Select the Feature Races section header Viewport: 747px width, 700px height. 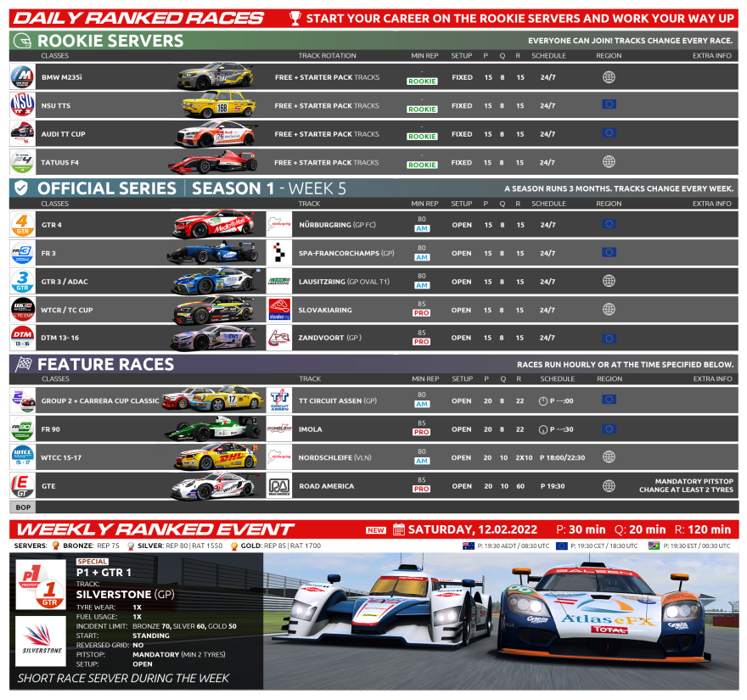click(x=106, y=364)
